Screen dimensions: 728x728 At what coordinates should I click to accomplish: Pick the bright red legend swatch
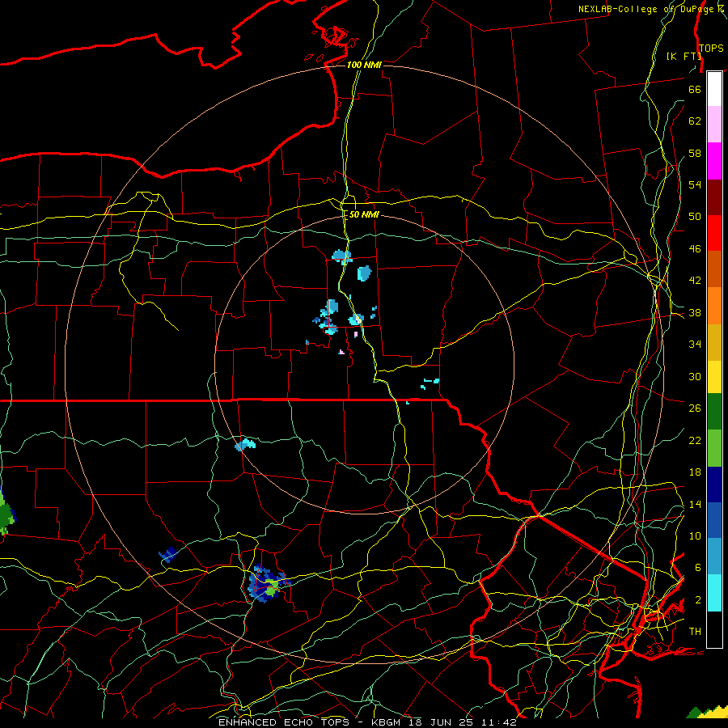pyautogui.click(x=714, y=234)
